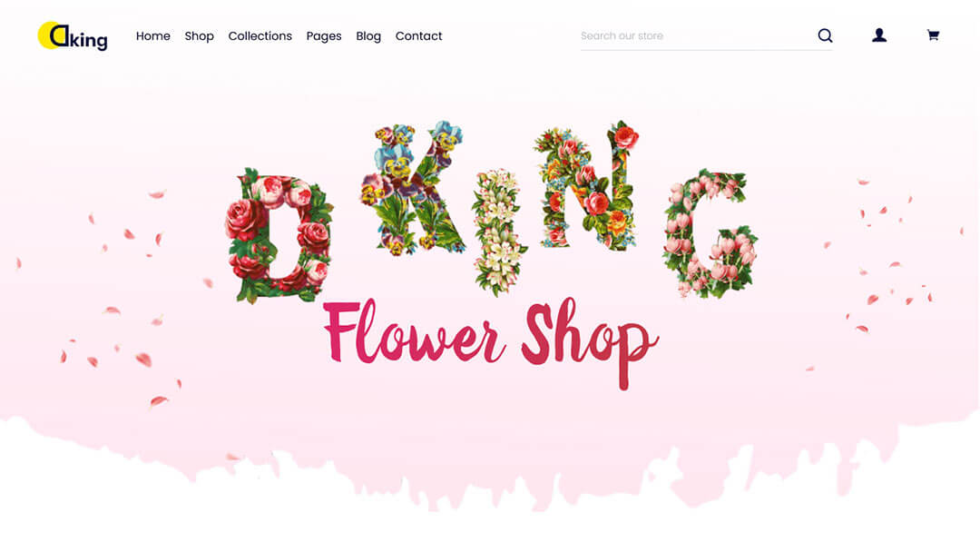Click the pansy-covered letter K

pos(413,188)
